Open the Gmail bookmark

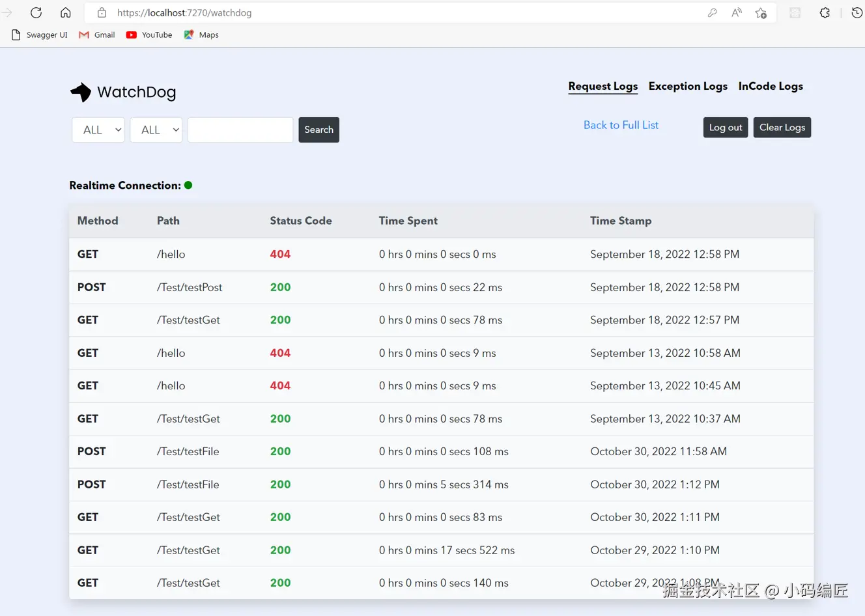click(97, 35)
